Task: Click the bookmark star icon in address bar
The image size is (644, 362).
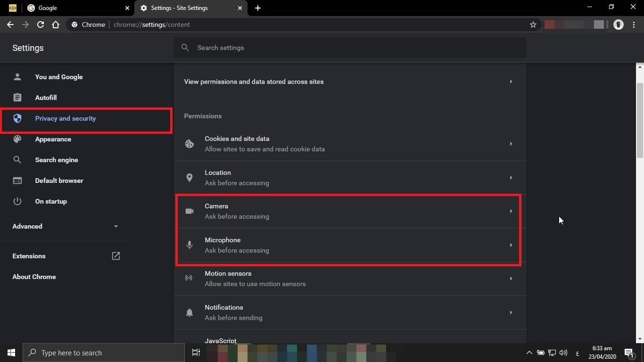Action: click(x=533, y=25)
